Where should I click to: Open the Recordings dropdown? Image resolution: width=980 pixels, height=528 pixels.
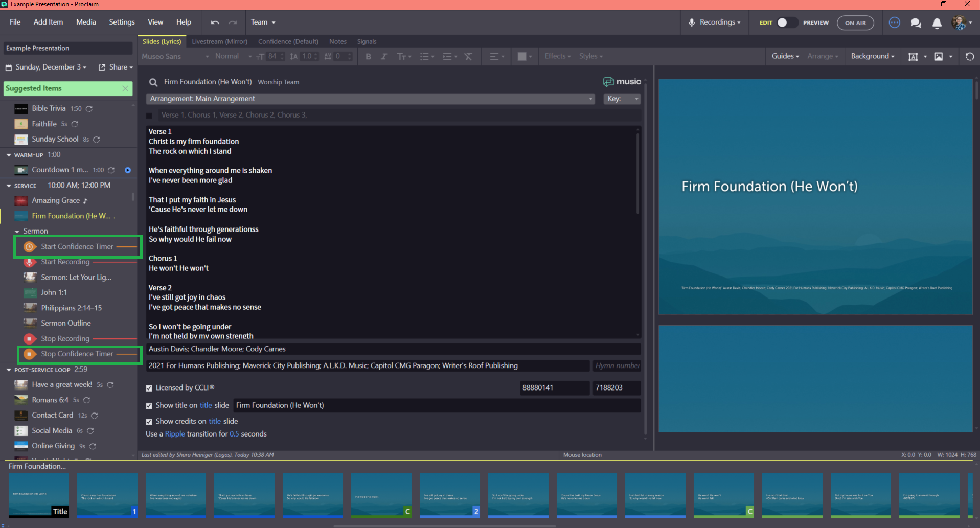point(715,22)
